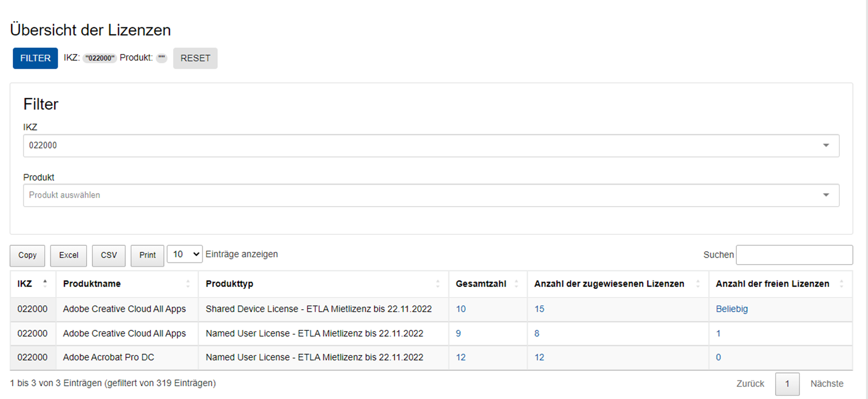
Task: Expand the IKZ filter dropdown arrow
Action: point(826,146)
